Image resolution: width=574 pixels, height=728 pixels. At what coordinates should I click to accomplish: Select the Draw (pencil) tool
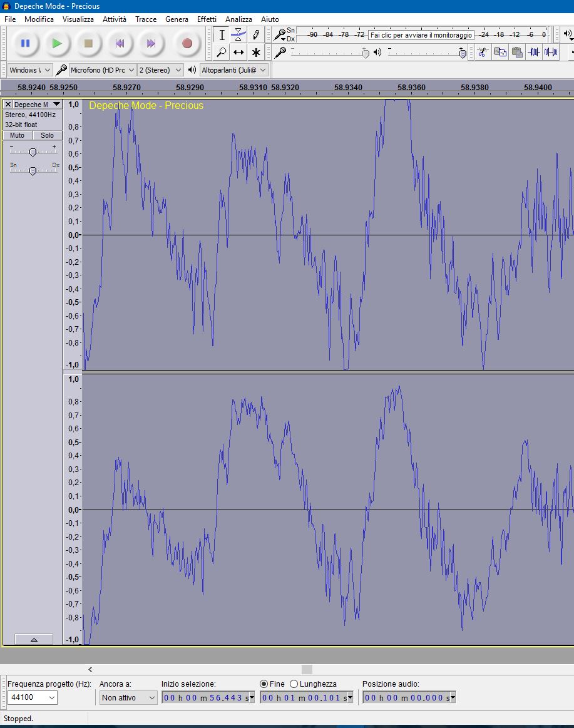point(255,35)
